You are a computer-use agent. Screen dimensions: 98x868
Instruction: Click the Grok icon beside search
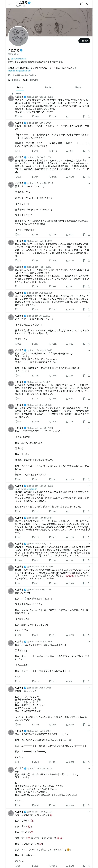pyautogui.click(x=81, y=4)
